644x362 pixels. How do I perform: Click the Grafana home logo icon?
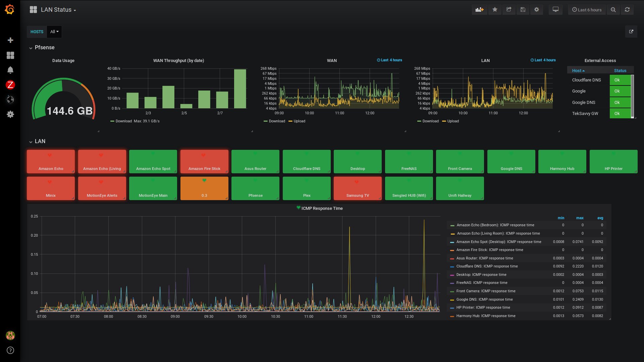tap(10, 10)
